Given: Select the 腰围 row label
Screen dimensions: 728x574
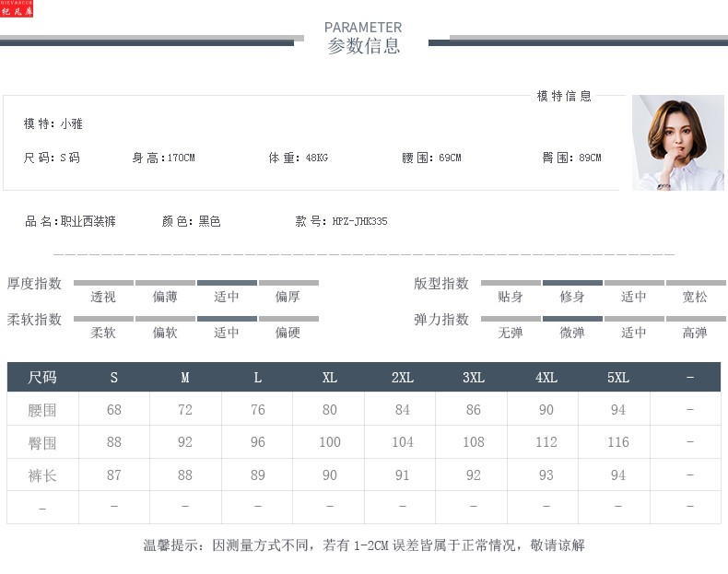Looking at the screenshot, I should [42, 410].
